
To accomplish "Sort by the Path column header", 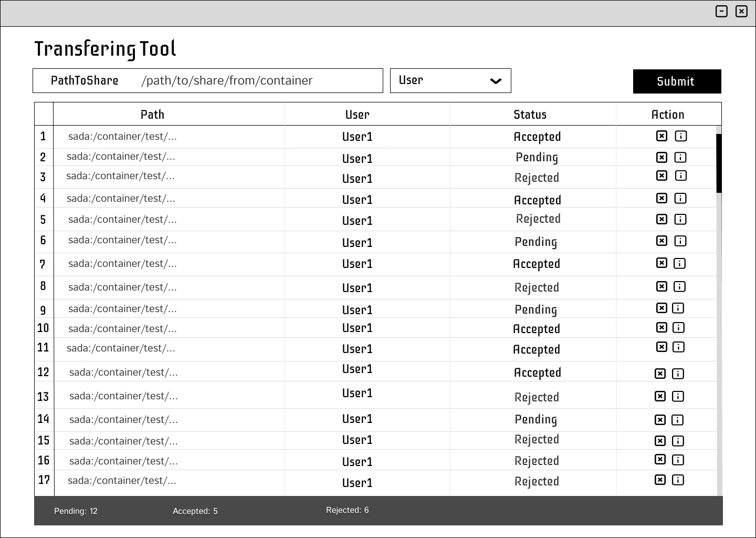I will [152, 115].
